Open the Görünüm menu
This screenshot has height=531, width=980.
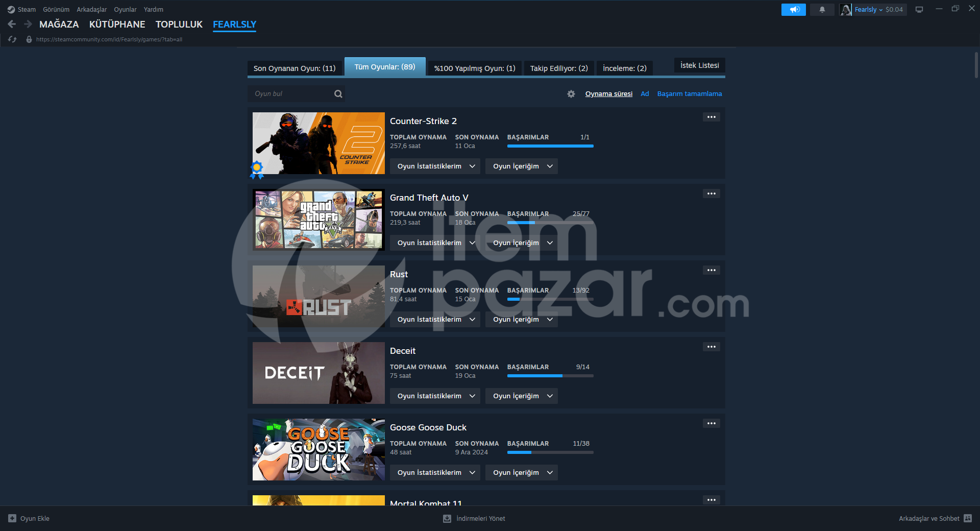(56, 10)
